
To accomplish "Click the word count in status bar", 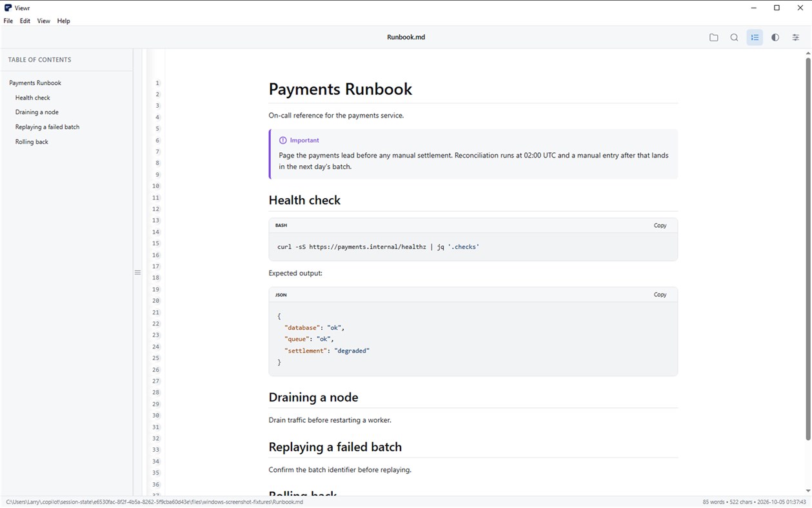I will tap(714, 502).
